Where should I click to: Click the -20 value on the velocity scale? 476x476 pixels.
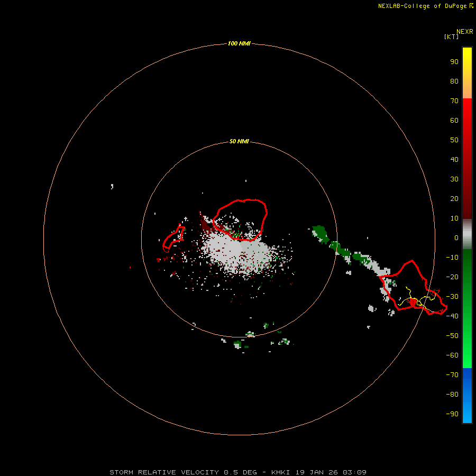pos(452,277)
